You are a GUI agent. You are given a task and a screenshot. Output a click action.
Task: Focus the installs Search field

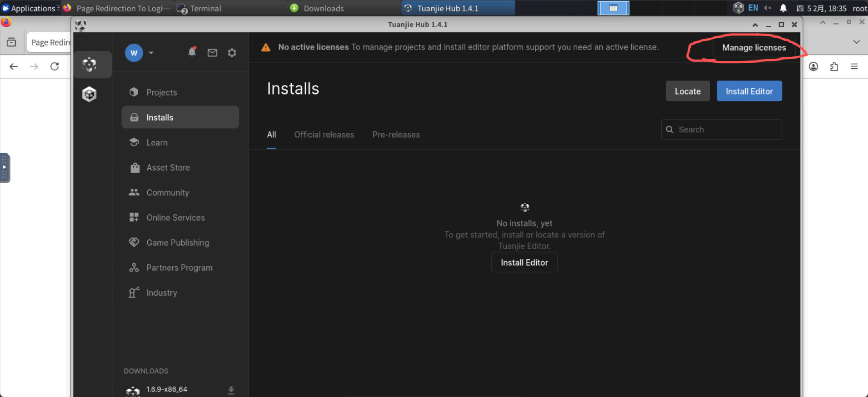click(722, 130)
